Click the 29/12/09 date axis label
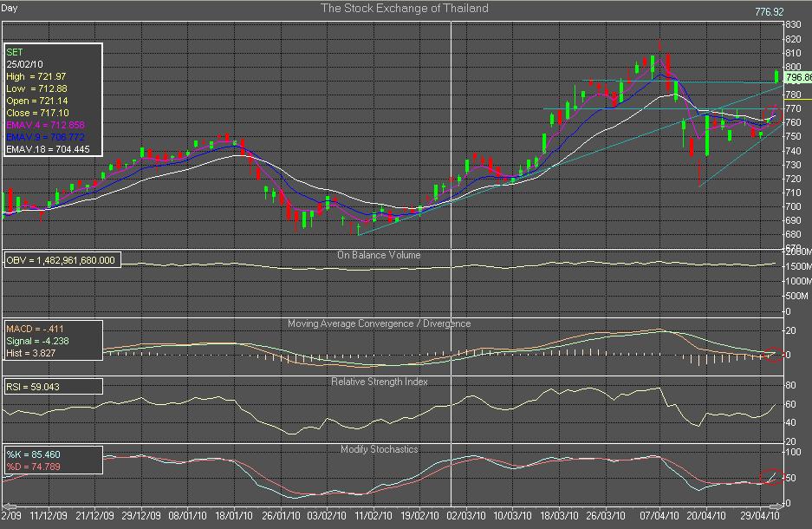This screenshot has height=529, width=812. click(141, 516)
